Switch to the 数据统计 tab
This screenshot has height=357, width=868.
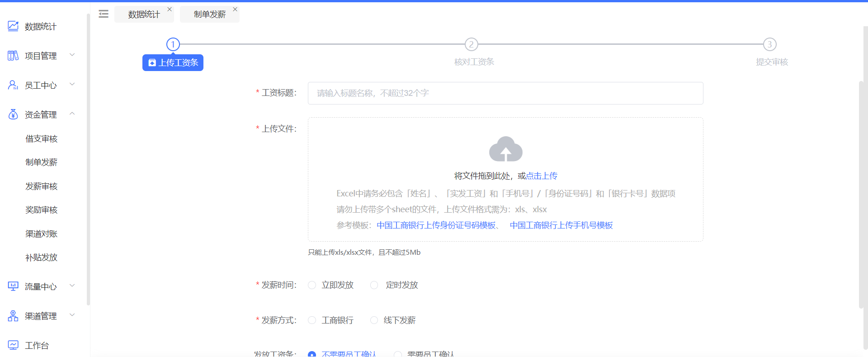pyautogui.click(x=144, y=14)
